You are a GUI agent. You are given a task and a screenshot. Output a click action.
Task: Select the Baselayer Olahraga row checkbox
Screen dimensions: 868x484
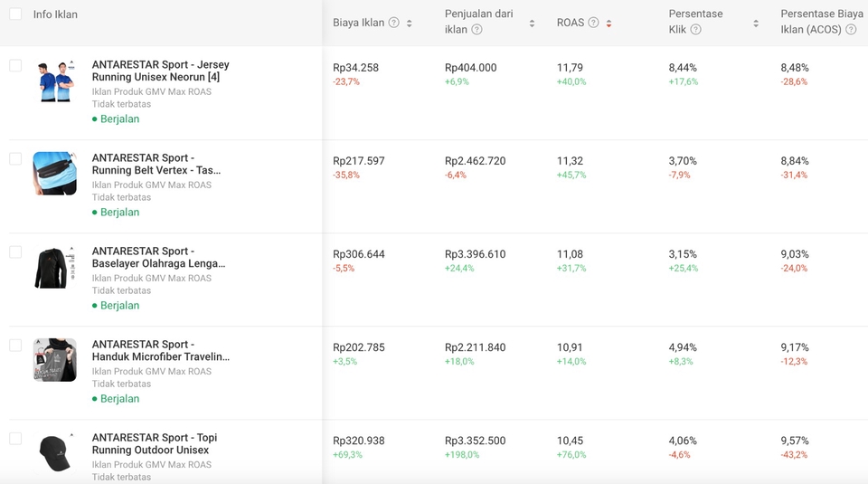click(x=15, y=252)
